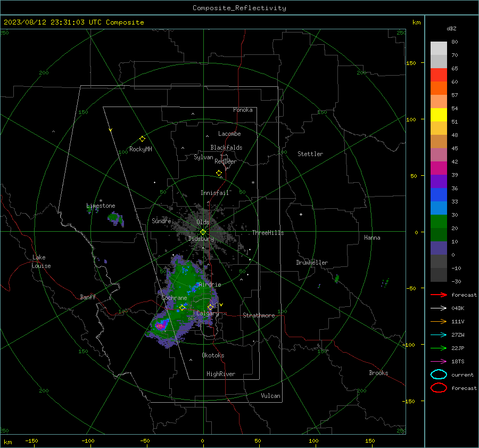Select the yellow V marker east of Calgary

[221, 305]
